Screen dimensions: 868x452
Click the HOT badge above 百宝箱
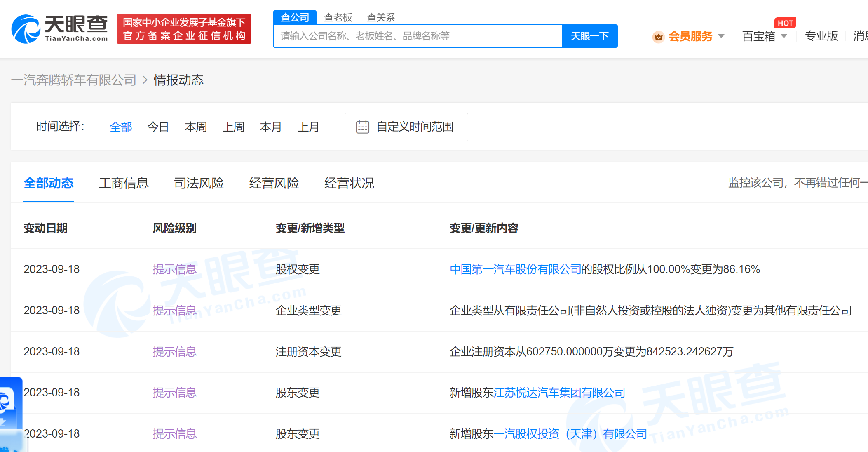pos(785,23)
